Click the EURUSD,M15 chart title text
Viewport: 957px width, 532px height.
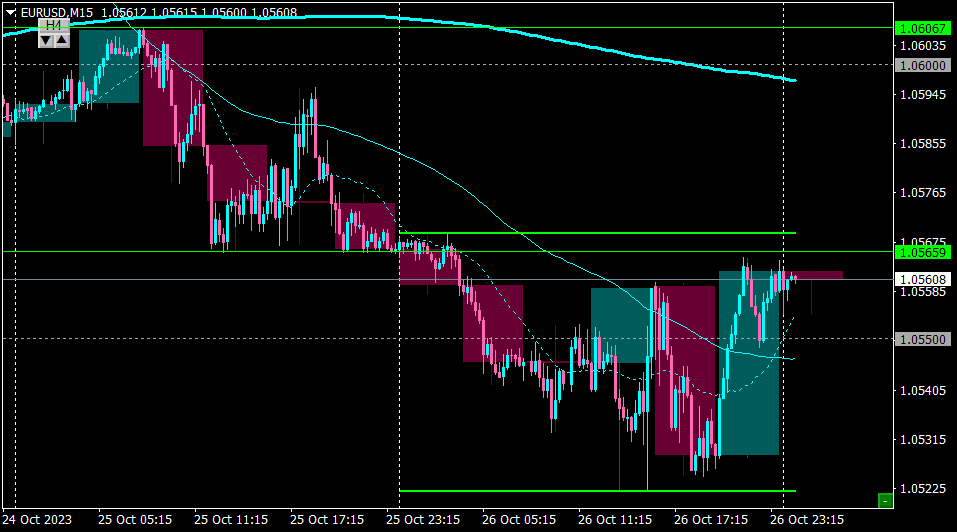(57, 12)
